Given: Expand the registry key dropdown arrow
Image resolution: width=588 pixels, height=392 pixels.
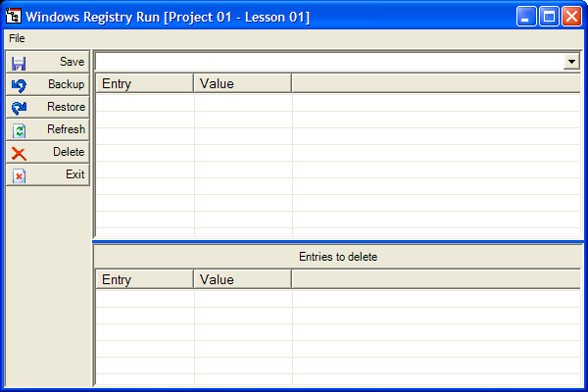Looking at the screenshot, I should tap(571, 62).
